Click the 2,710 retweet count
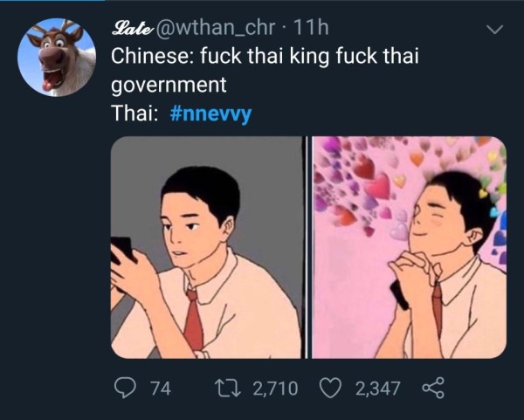Image resolution: width=524 pixels, height=420 pixels. tap(275, 389)
